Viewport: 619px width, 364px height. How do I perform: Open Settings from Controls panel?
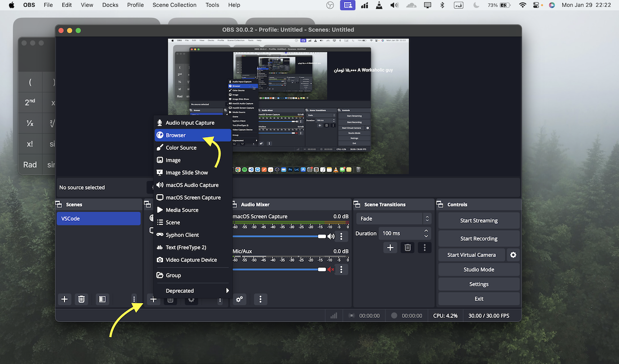[479, 285]
